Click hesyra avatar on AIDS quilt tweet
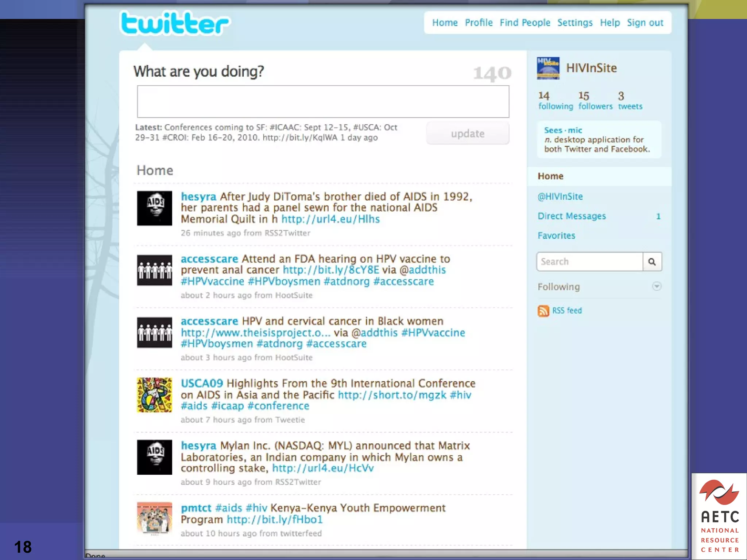This screenshot has width=747, height=560. pos(154,208)
